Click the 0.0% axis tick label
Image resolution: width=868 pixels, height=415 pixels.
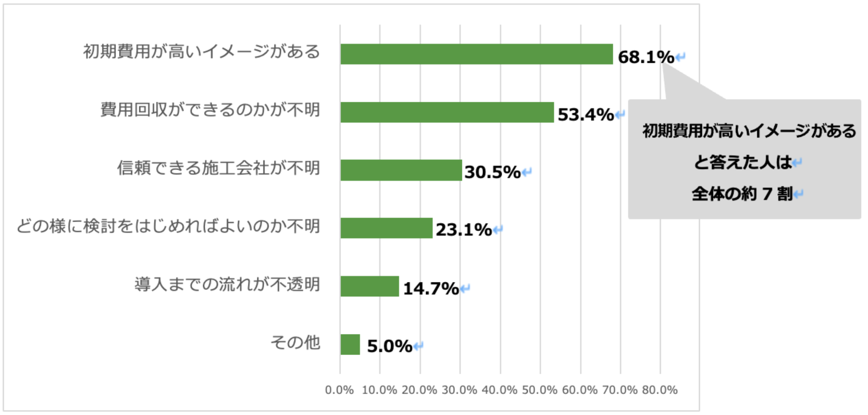pos(339,390)
